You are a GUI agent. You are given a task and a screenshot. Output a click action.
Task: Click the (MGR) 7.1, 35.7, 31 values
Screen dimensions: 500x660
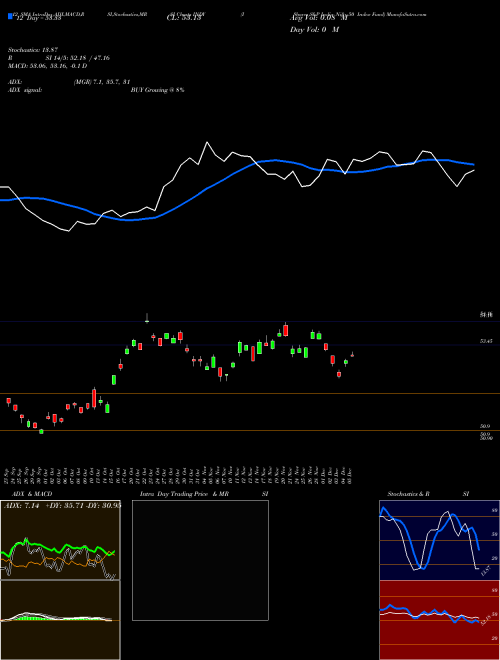pyautogui.click(x=102, y=82)
